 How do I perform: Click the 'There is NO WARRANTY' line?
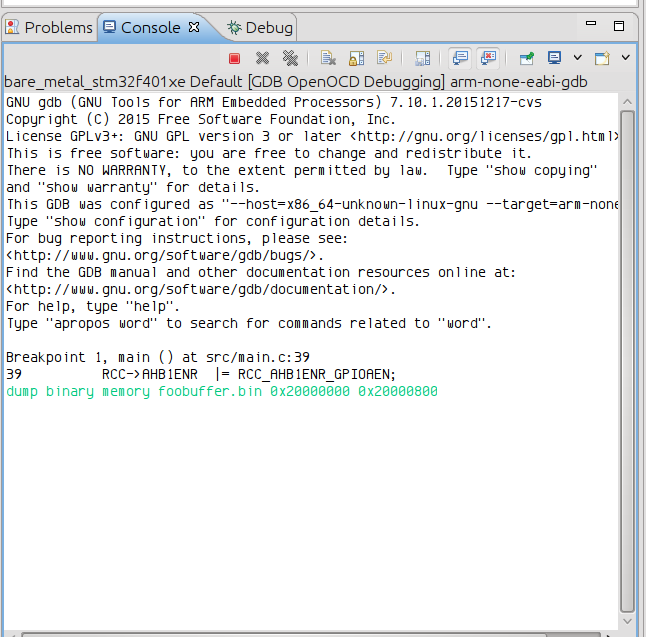click(302, 171)
